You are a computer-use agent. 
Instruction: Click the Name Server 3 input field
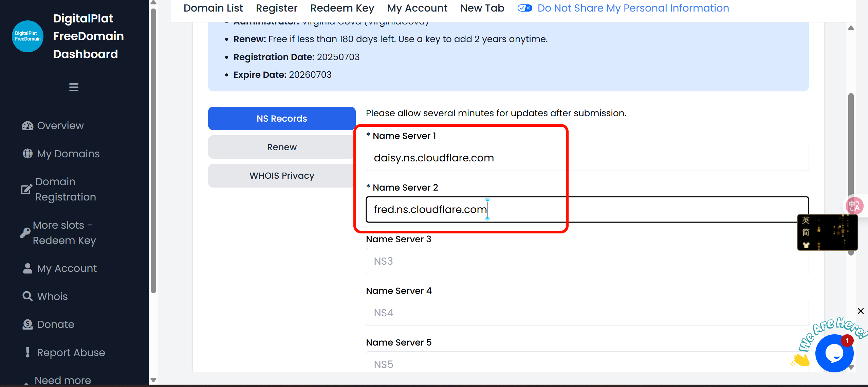click(587, 261)
